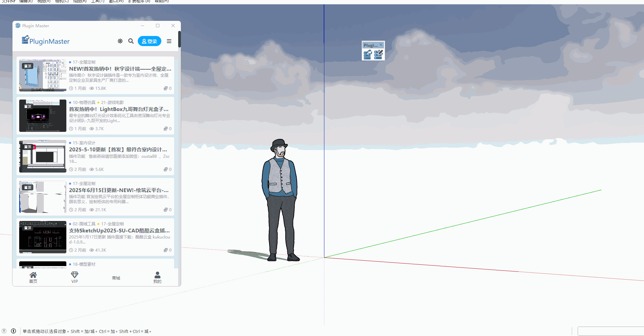Open the 我的 profile tab
Viewport: 644px width, 336px height.
pos(157,277)
